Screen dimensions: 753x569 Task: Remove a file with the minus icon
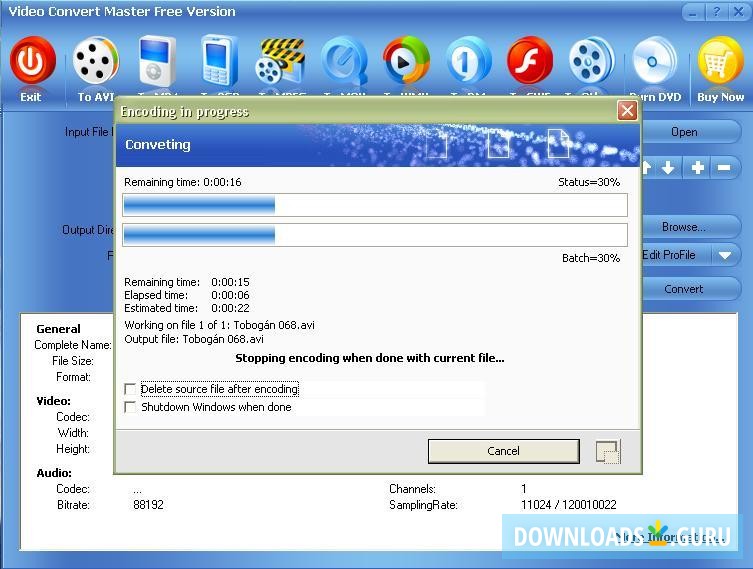pos(724,168)
